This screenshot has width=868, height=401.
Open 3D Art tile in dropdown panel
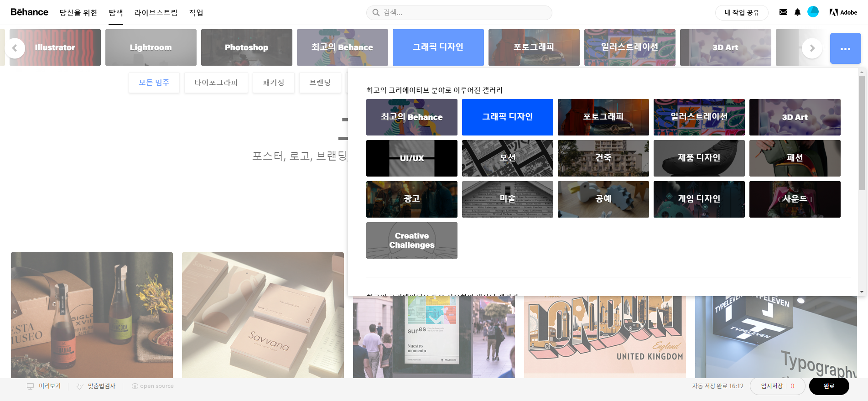click(x=795, y=117)
